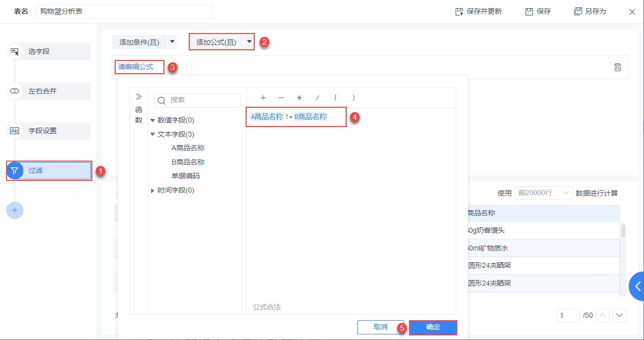Screen dimensions: 644x340
Task: Click the 选字段 step label
Action: pos(39,51)
